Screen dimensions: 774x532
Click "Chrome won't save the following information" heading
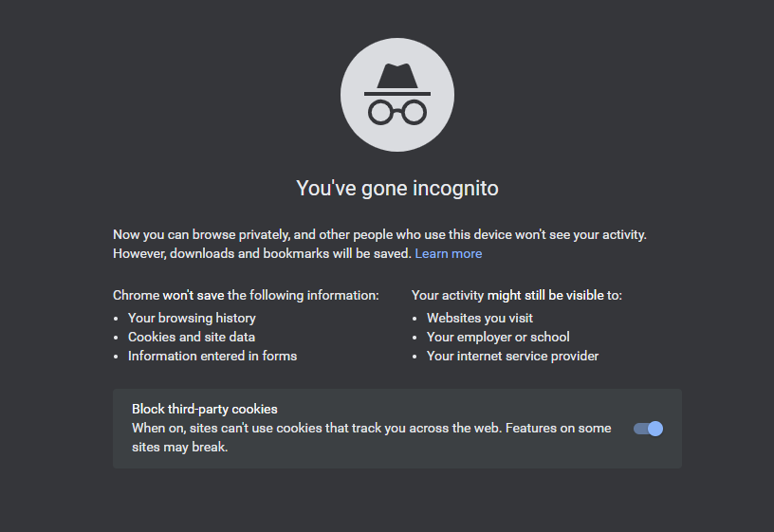pos(246,296)
